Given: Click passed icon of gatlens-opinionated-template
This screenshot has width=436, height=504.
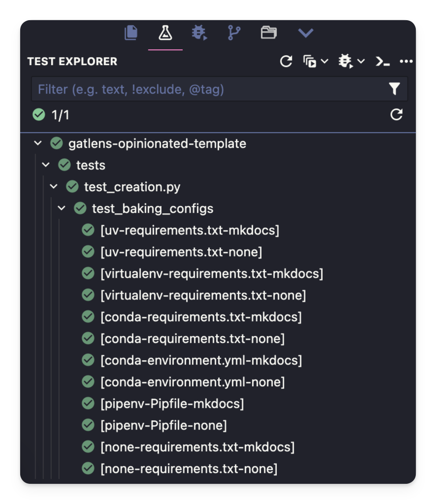Looking at the screenshot, I should pos(57,143).
